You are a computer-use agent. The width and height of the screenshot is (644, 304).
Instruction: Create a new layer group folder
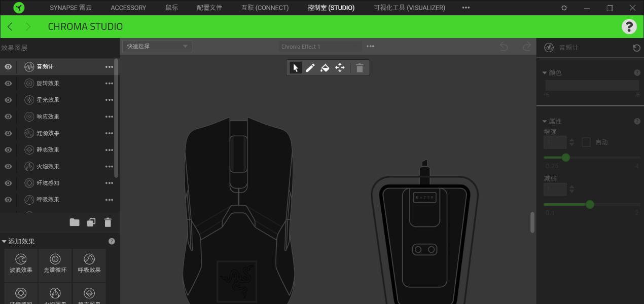(75, 222)
